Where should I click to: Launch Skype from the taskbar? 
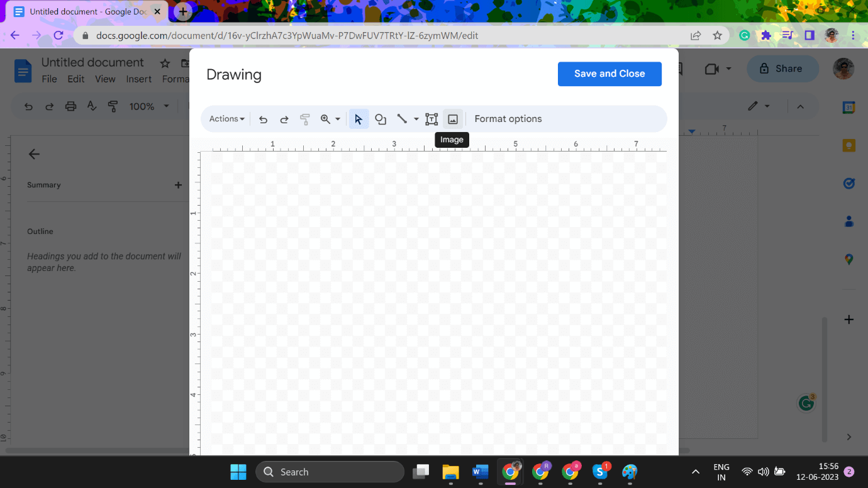(600, 472)
